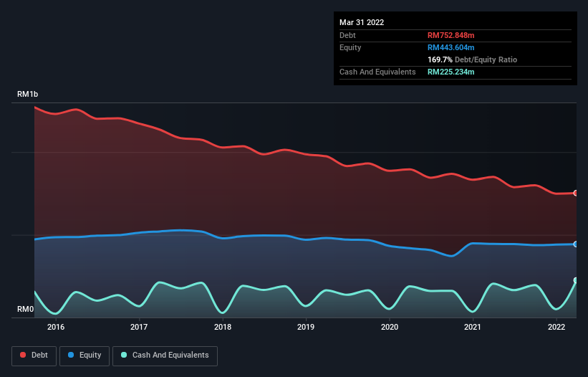Click the Debt row label in tooltip
The height and width of the screenshot is (377, 588).
click(x=347, y=35)
